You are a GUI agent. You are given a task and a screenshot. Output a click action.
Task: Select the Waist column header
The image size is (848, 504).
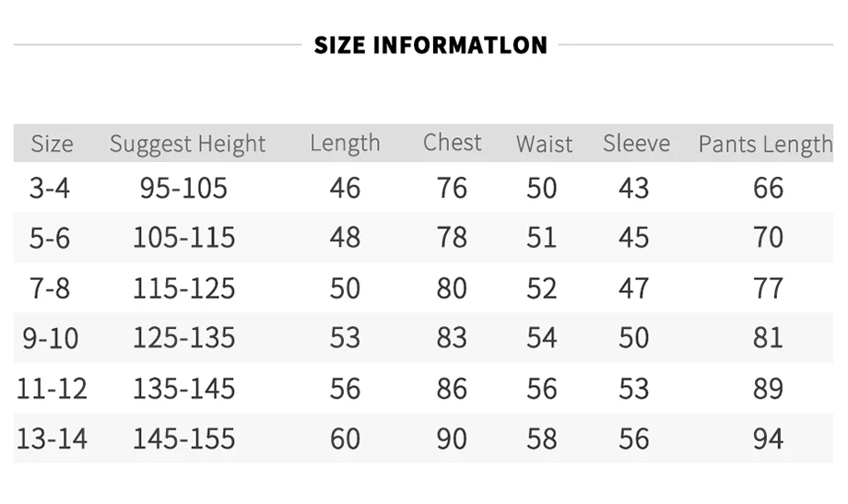[x=544, y=144]
